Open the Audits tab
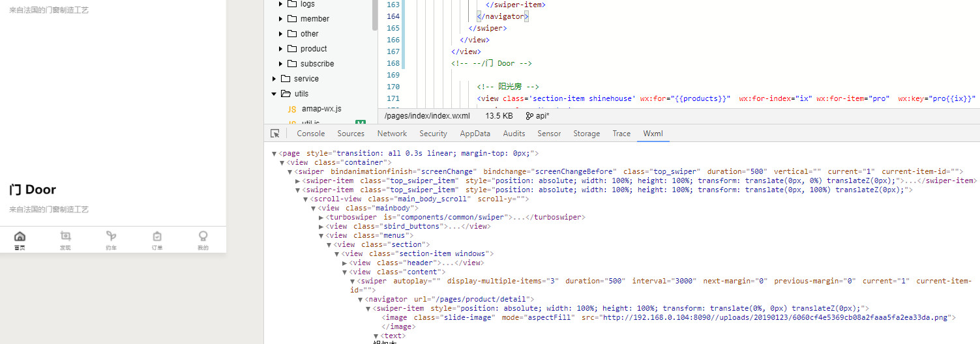Viewport: 980px width, 344px height. 514,134
